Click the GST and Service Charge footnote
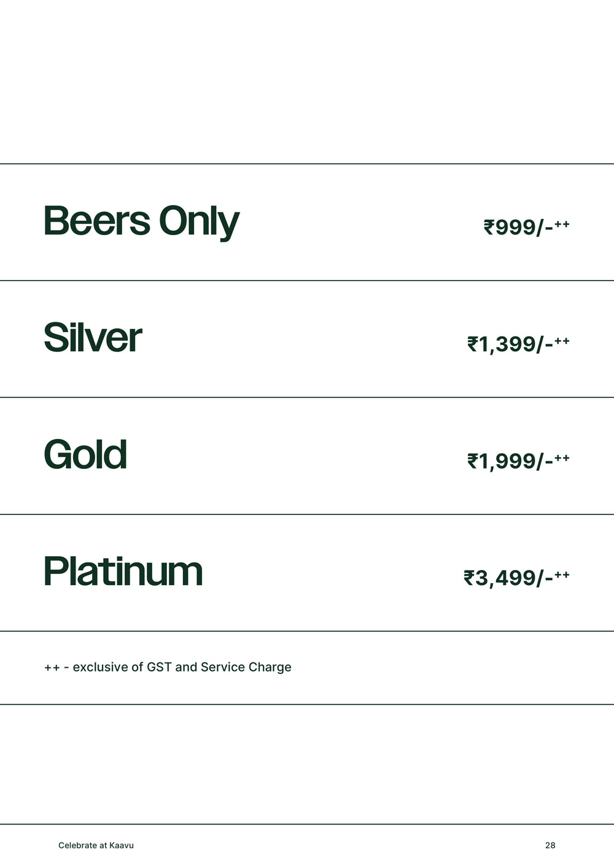The width and height of the screenshot is (614, 868). click(168, 667)
